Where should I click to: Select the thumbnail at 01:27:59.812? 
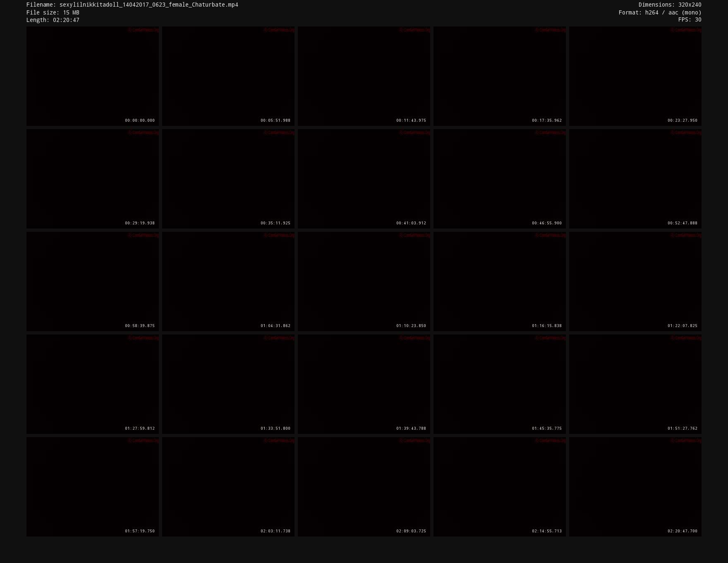(x=92, y=384)
